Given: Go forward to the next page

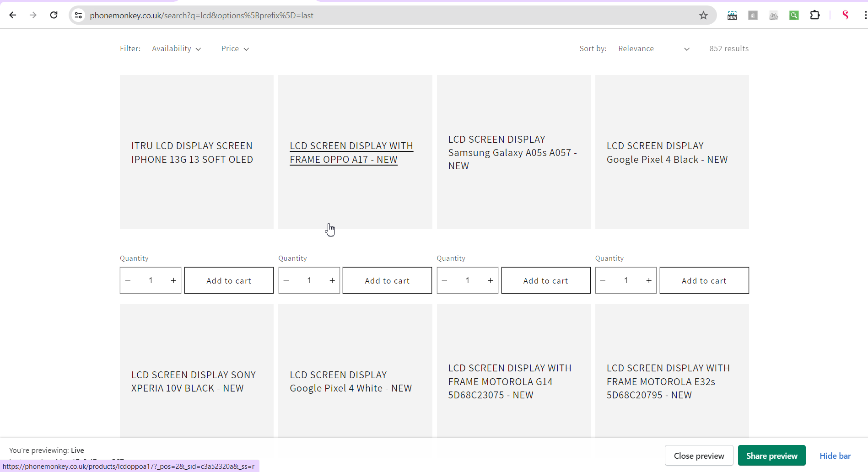Looking at the screenshot, I should point(33,15).
